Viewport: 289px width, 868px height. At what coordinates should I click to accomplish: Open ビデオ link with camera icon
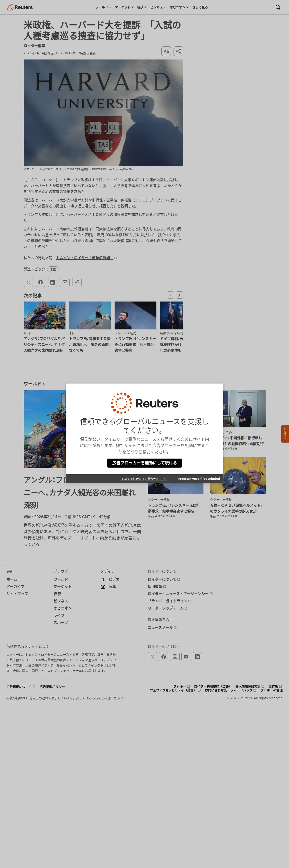coord(110,579)
